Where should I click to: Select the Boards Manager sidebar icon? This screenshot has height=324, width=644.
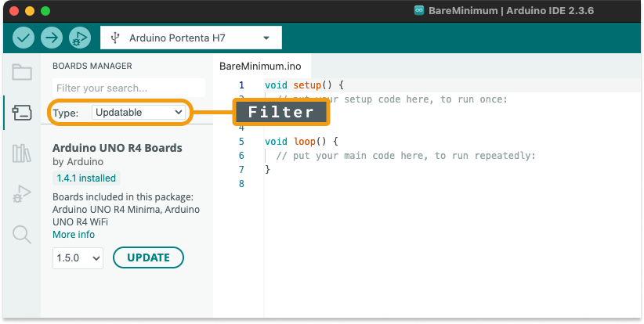tap(22, 113)
